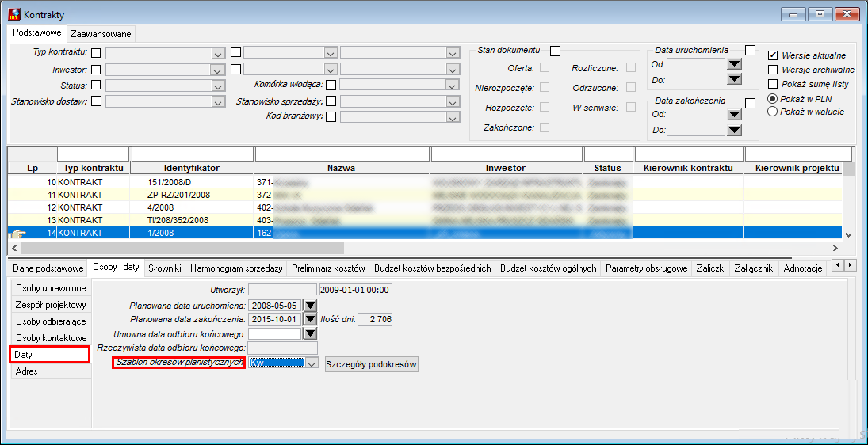Open Data uruchomienia Od date picker
868x445 pixels.
tap(734, 64)
